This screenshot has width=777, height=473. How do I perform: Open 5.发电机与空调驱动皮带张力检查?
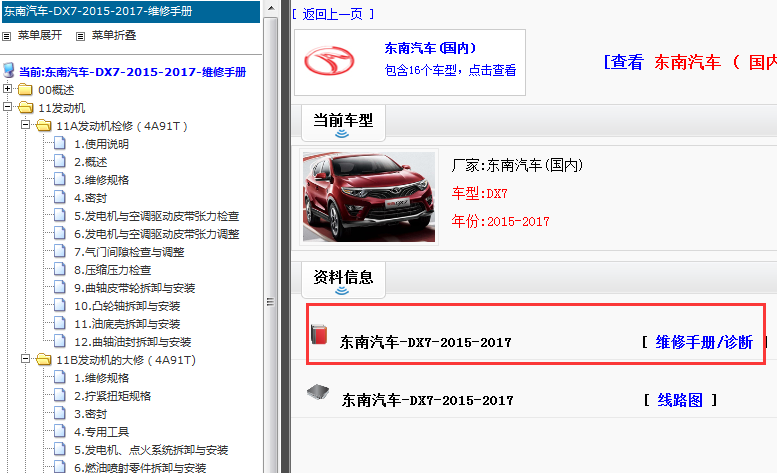pyautogui.click(x=157, y=216)
